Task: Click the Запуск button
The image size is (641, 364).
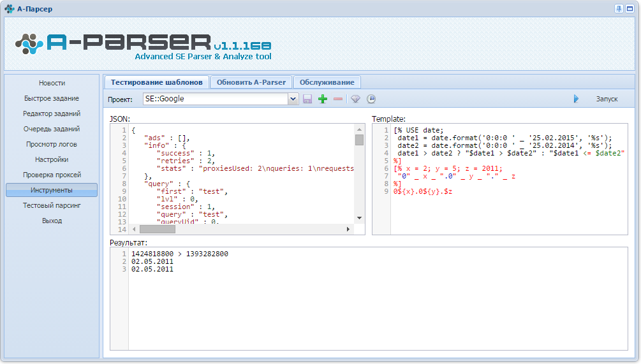Action: pyautogui.click(x=607, y=99)
